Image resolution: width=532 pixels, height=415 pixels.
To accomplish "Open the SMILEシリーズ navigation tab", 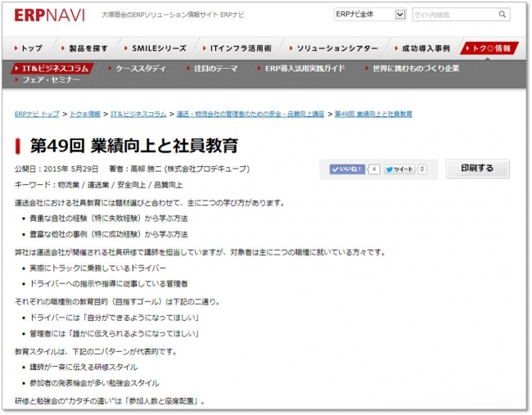I will (x=156, y=48).
